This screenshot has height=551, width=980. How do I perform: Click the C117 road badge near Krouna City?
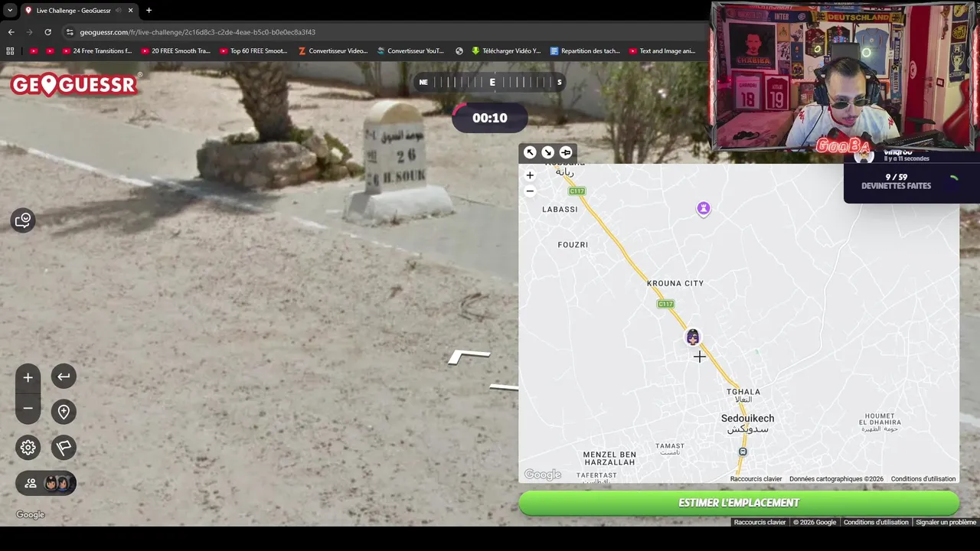point(665,304)
